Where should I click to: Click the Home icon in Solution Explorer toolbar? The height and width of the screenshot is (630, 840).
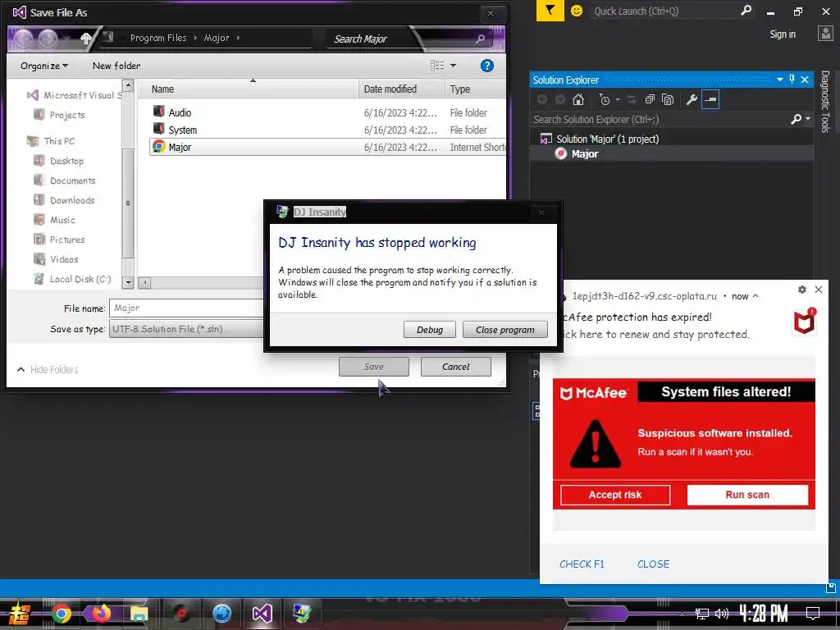(x=578, y=99)
